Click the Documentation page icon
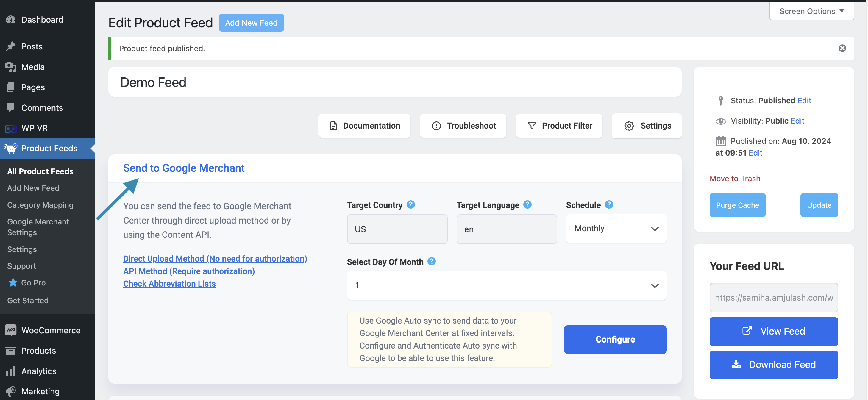The height and width of the screenshot is (400, 868). (x=333, y=126)
